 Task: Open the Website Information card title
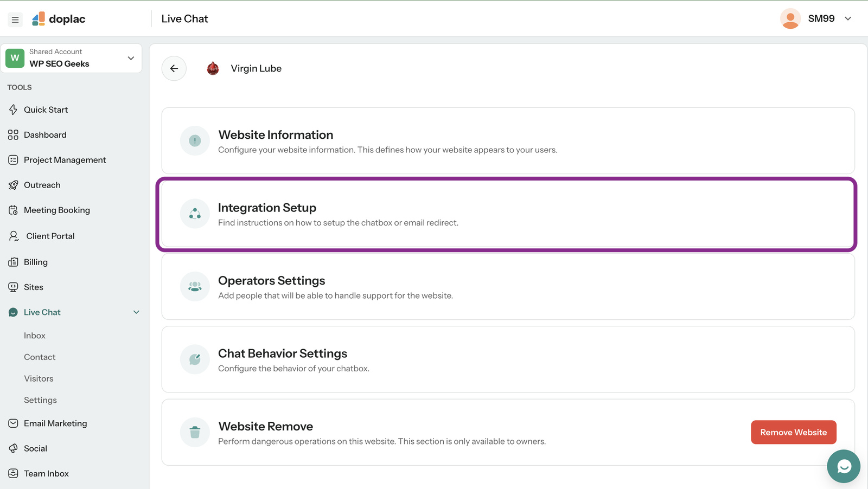click(276, 135)
